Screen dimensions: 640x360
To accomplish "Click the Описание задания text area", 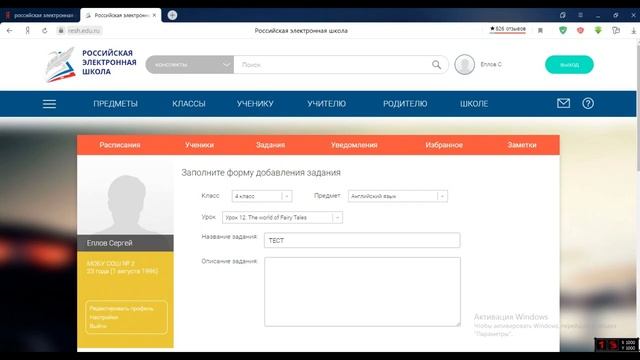I will (x=362, y=291).
